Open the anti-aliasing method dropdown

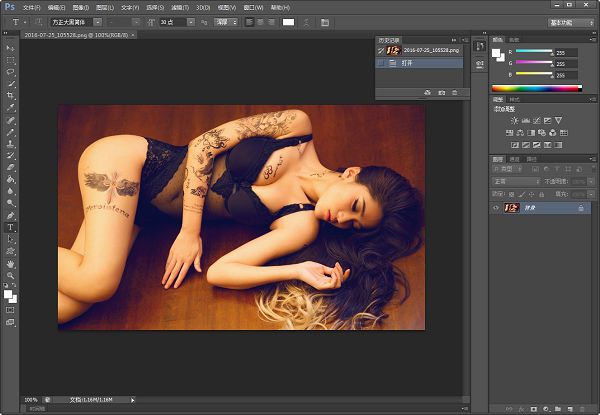pyautogui.click(x=226, y=22)
